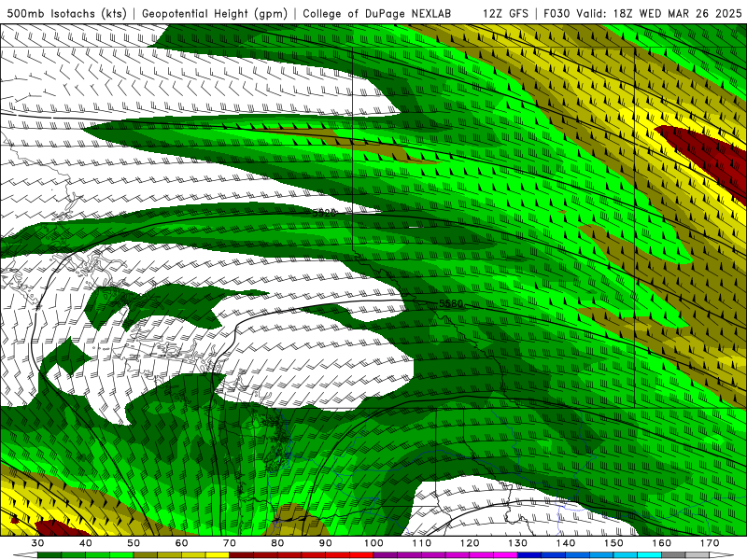Click the colorbar label 70

coord(230,543)
